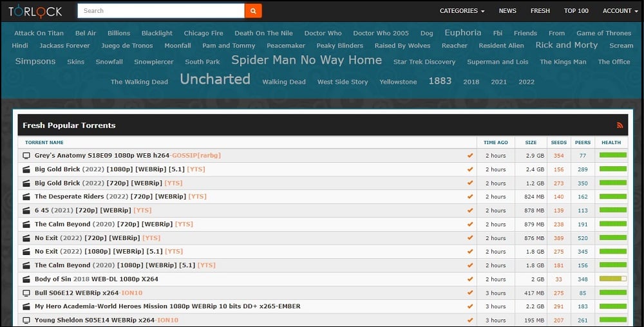
Task: Click the Yellowstone tag
Action: 398,82
